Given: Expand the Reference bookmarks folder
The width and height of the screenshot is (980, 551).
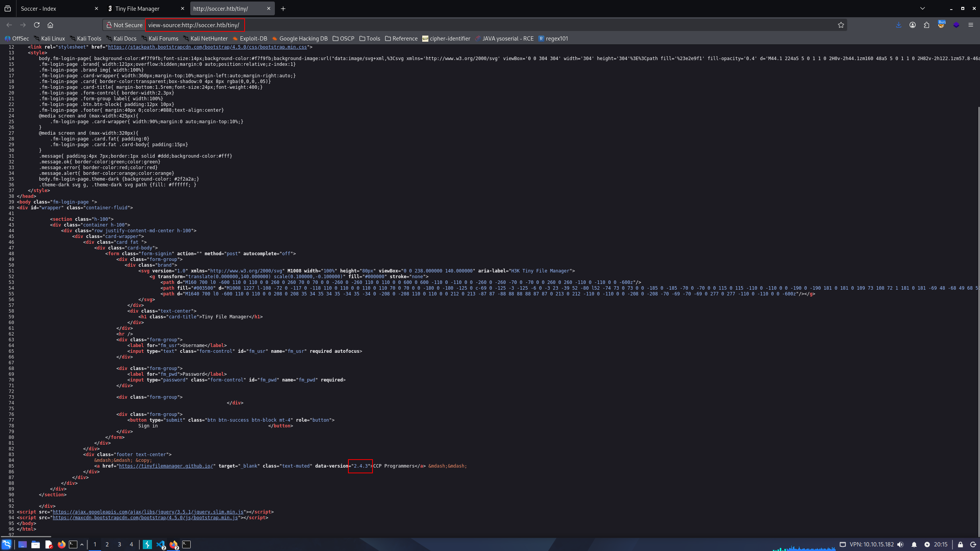Looking at the screenshot, I should point(401,39).
